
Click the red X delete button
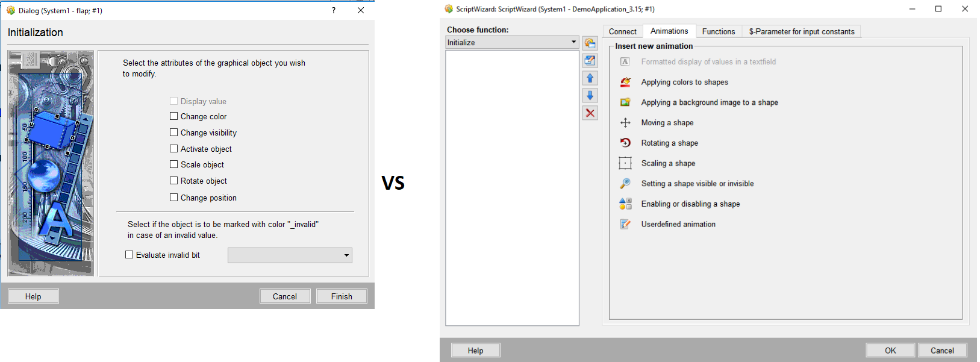[590, 113]
